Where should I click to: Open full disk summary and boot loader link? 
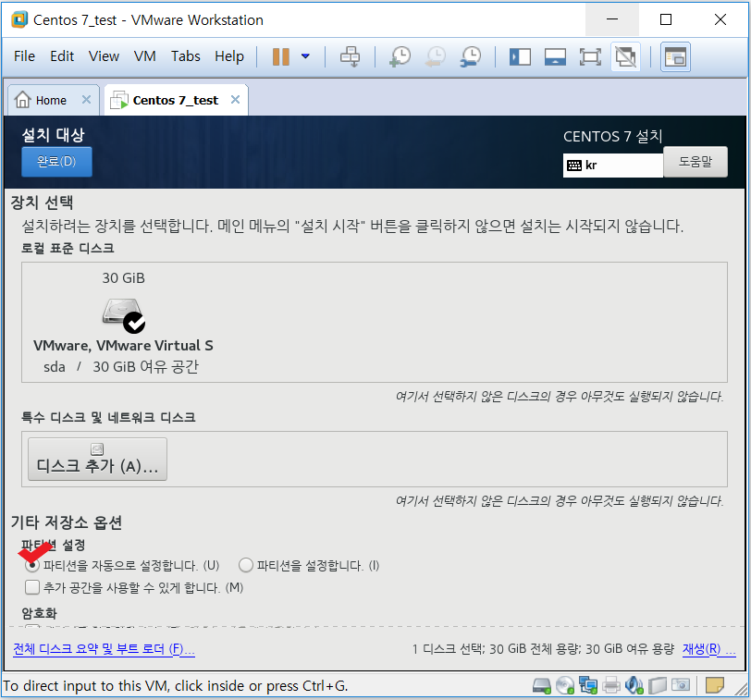(x=104, y=649)
